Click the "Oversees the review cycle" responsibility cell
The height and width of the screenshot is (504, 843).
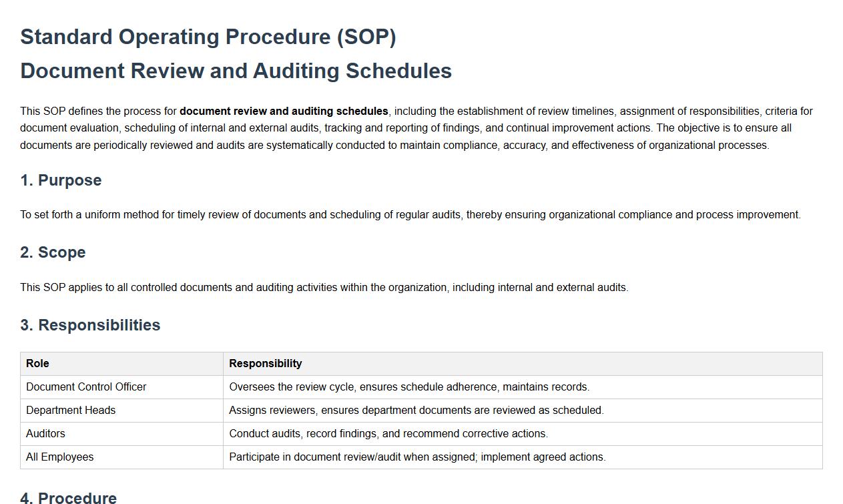click(x=409, y=387)
